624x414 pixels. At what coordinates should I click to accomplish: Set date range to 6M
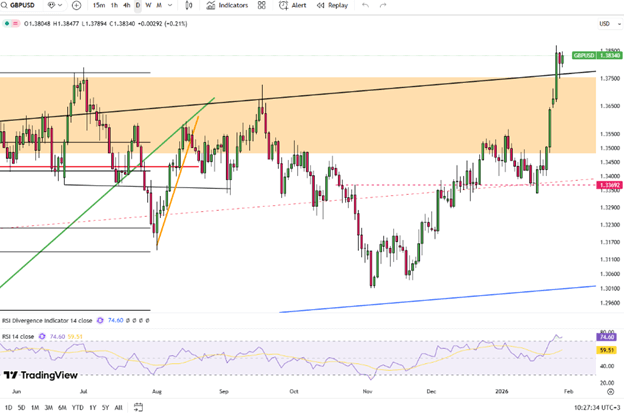point(62,408)
